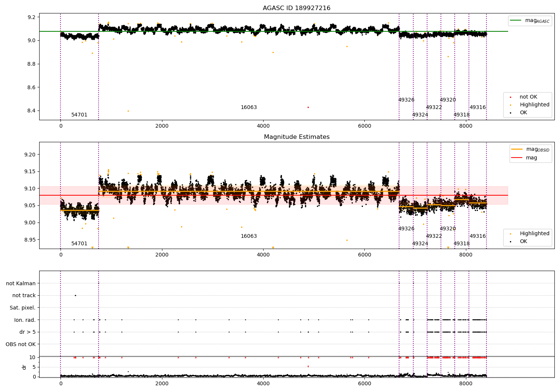The width and height of the screenshot is (560, 392).
Task: Click the 8.6 y-axis tick label
Action: pyautogui.click(x=32, y=87)
